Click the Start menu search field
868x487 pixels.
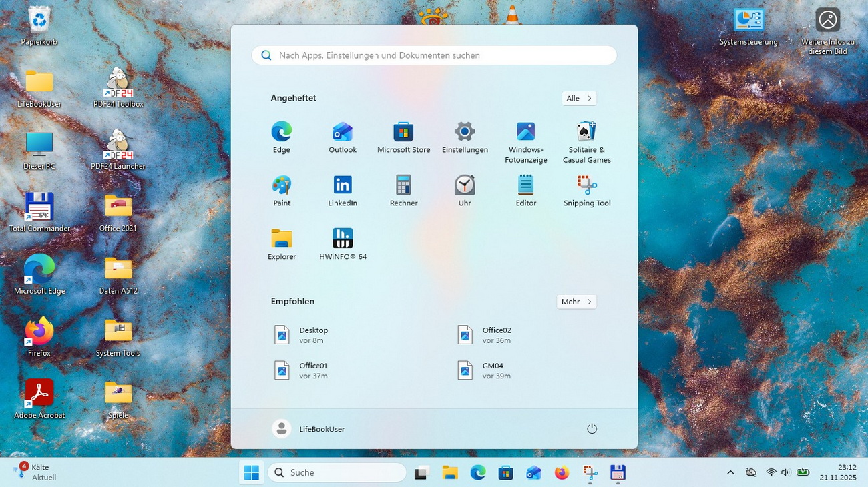434,55
